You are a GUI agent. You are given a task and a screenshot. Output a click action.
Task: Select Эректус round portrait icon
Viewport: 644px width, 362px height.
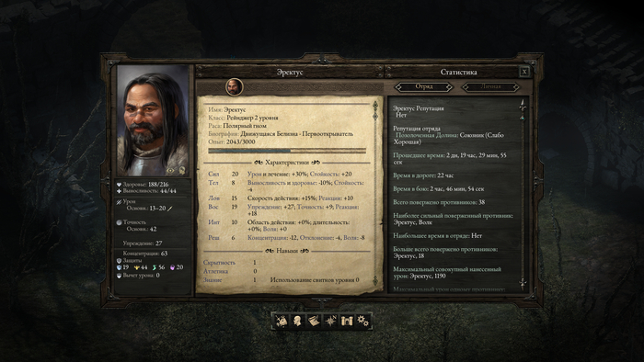point(234,87)
